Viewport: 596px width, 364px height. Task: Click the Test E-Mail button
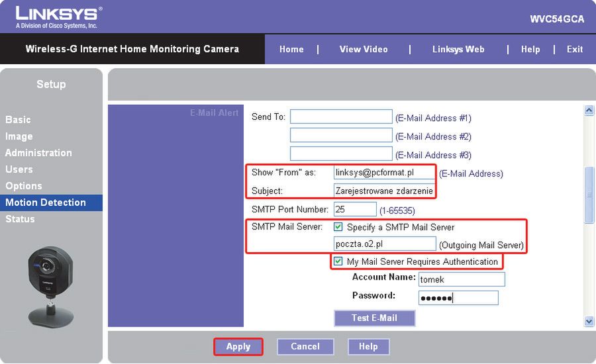(374, 318)
